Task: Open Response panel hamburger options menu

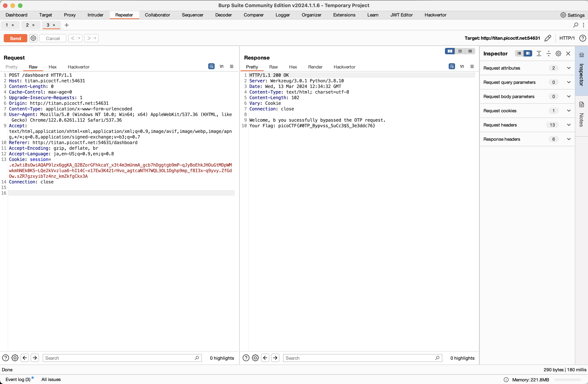Action: [472, 66]
